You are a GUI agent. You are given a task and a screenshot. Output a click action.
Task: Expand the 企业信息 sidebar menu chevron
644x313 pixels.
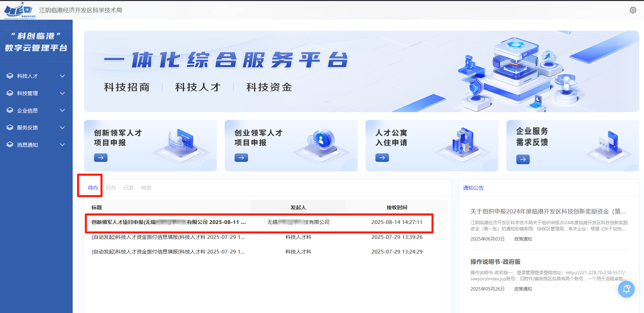62,110
